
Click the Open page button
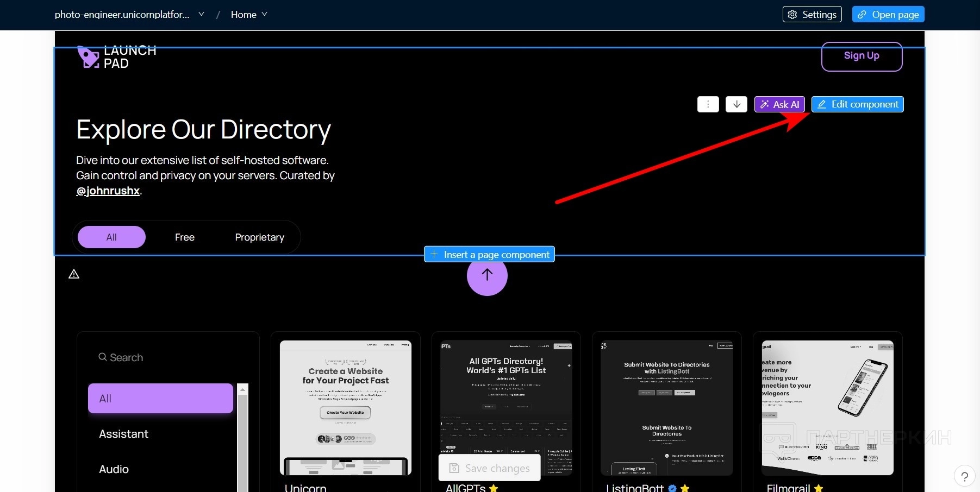[888, 15]
